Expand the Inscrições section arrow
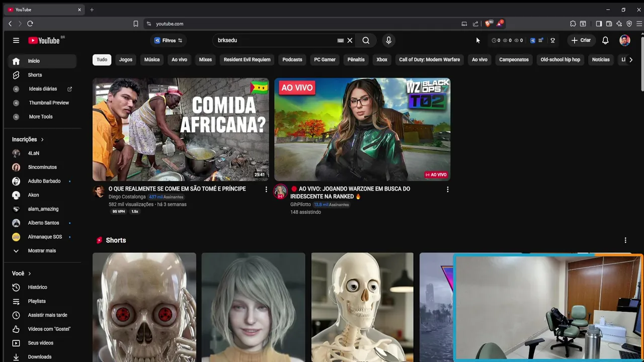Viewport: 644px width, 362px height. point(42,139)
